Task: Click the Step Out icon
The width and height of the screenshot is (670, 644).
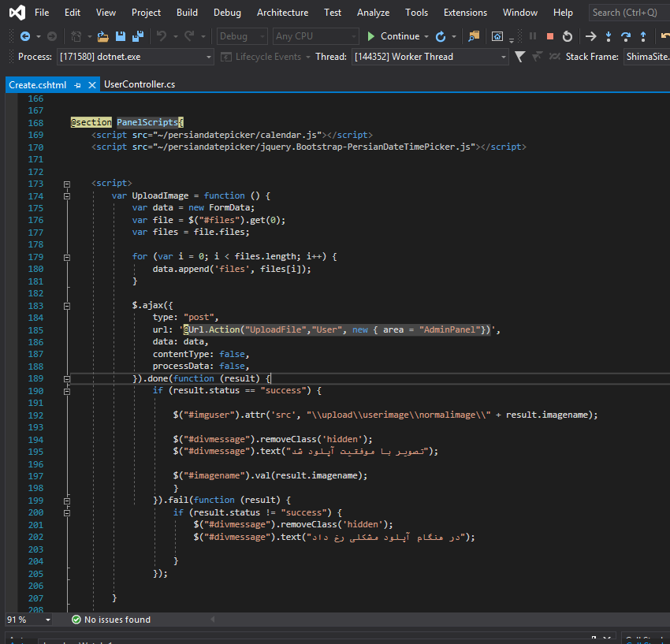Action: [x=643, y=36]
